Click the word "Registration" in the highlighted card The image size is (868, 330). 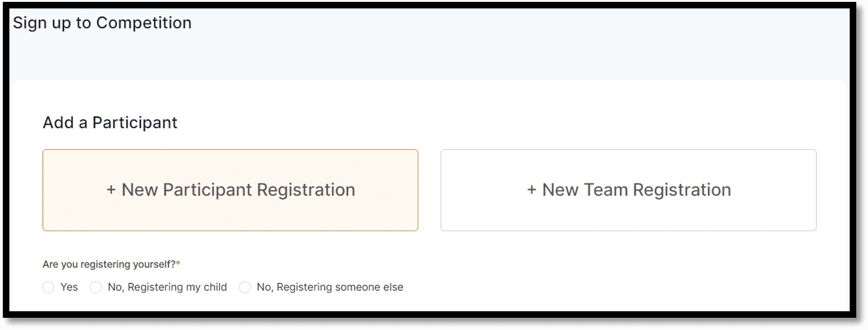[306, 190]
